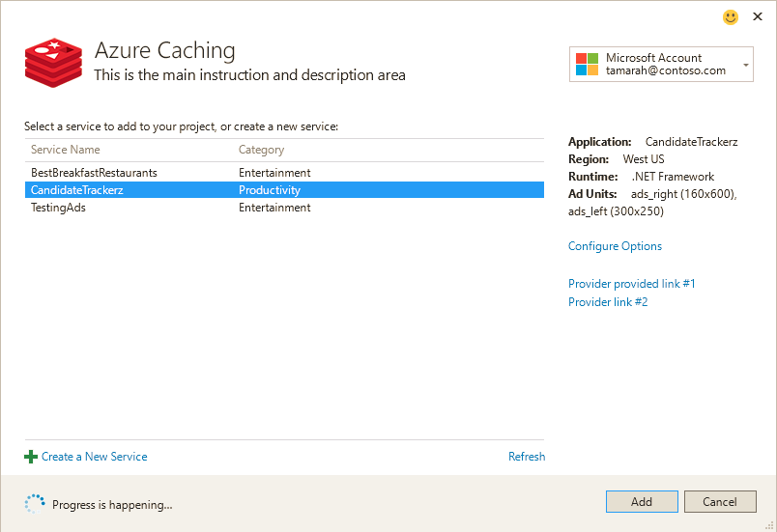Click the Microsoft four-color logo
Viewport: 777px width, 532px height.
[x=587, y=65]
